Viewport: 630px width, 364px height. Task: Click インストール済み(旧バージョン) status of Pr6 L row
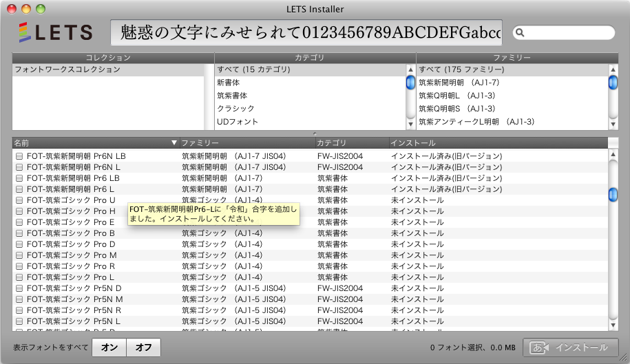447,189
